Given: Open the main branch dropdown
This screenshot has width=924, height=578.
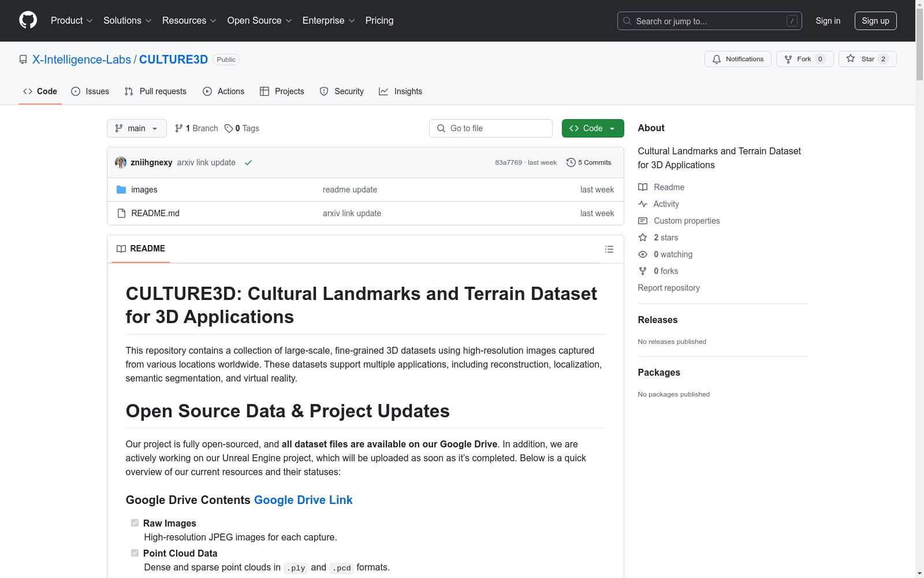Looking at the screenshot, I should tap(137, 128).
